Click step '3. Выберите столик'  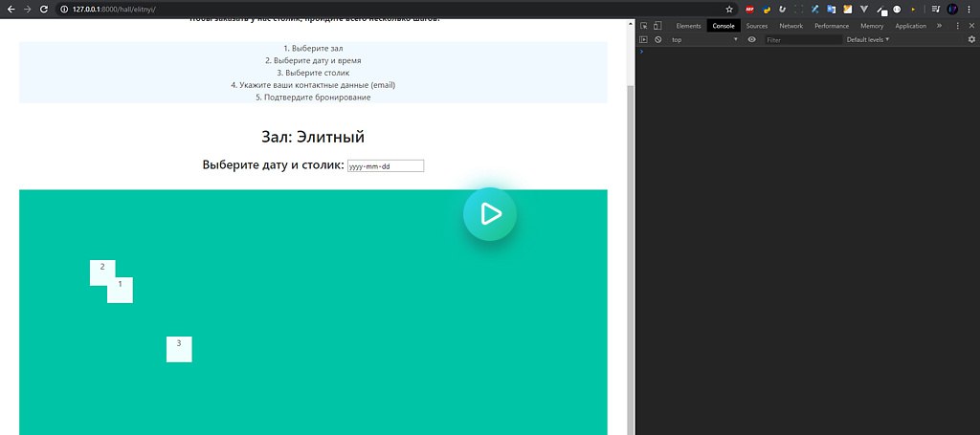pyautogui.click(x=313, y=73)
